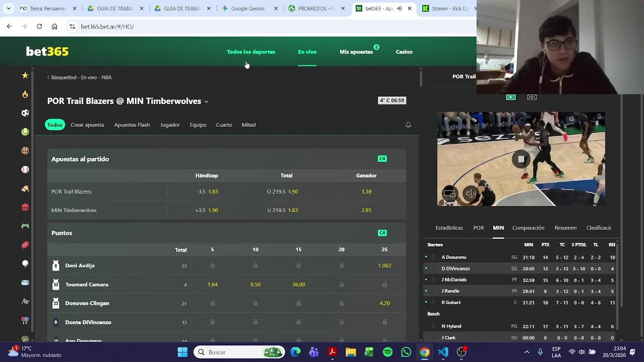
Task: Pick Toumani Camara 10 points at 8.50
Action: coord(256,285)
